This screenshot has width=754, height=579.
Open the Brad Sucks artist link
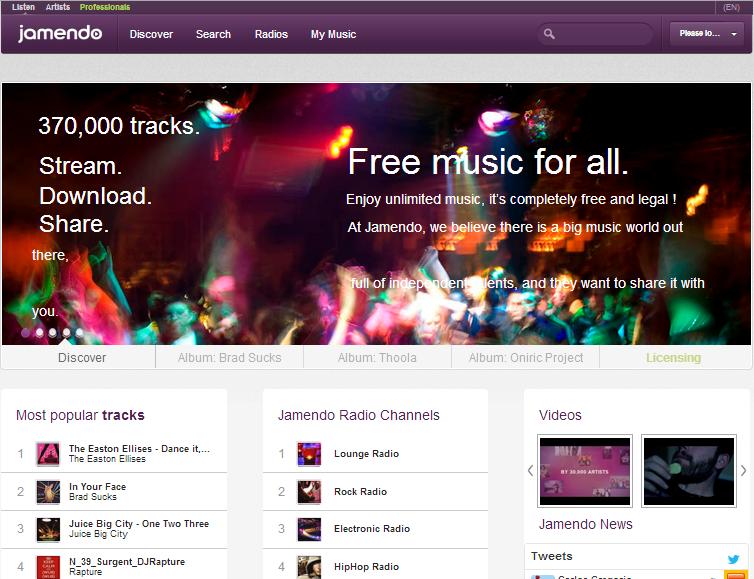pyautogui.click(x=93, y=497)
